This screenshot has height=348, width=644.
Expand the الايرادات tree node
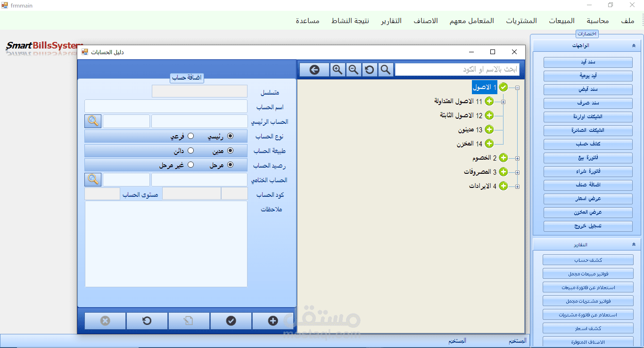[x=518, y=187]
